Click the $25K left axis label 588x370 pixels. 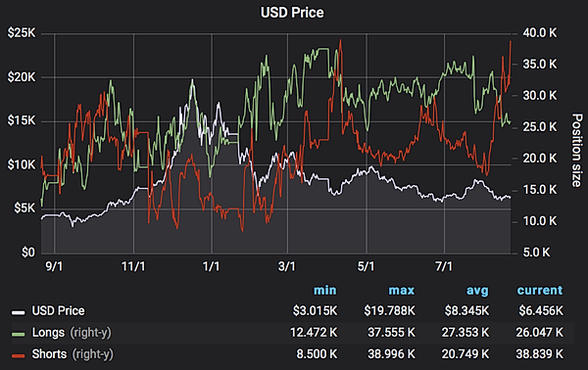tap(22, 33)
